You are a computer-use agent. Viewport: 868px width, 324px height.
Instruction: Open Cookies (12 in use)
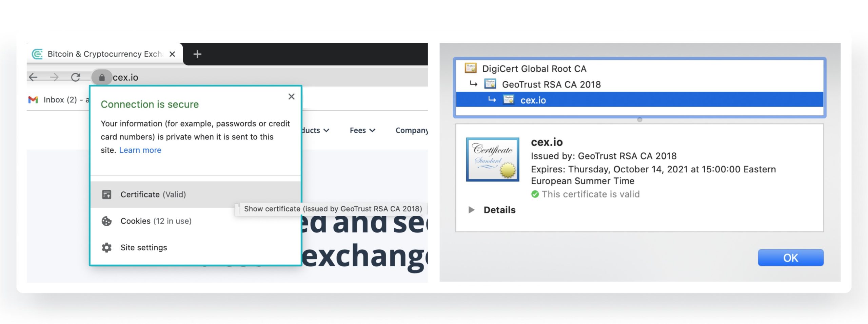click(196, 221)
